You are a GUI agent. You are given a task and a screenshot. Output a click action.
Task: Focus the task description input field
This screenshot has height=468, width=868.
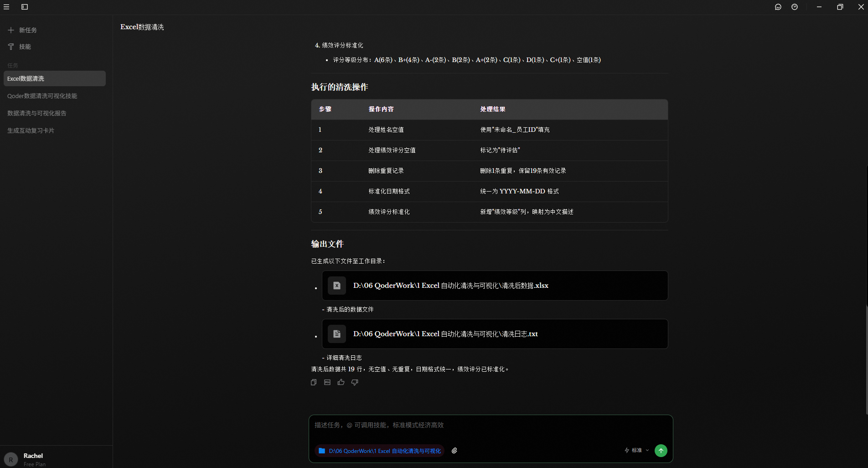(x=491, y=425)
